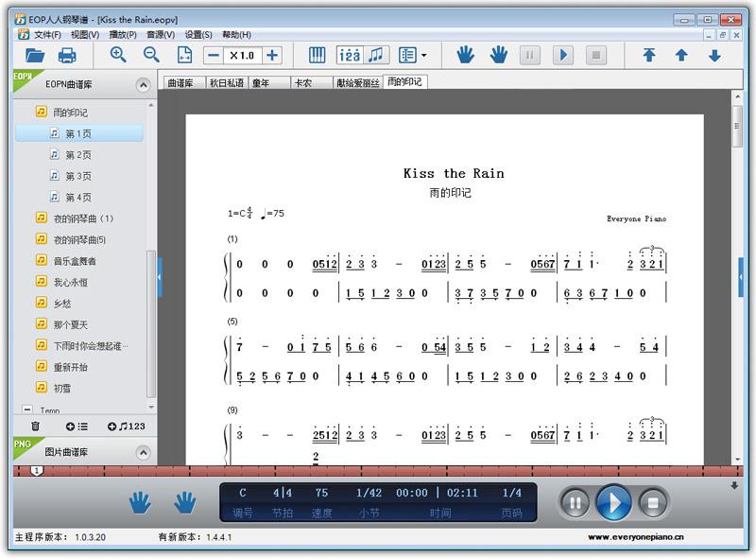
Task: Jump to the first page with the barred up arrow
Action: click(649, 56)
